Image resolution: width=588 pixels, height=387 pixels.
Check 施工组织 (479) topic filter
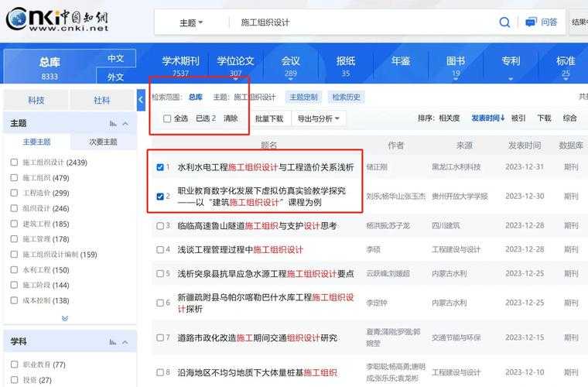14,178
